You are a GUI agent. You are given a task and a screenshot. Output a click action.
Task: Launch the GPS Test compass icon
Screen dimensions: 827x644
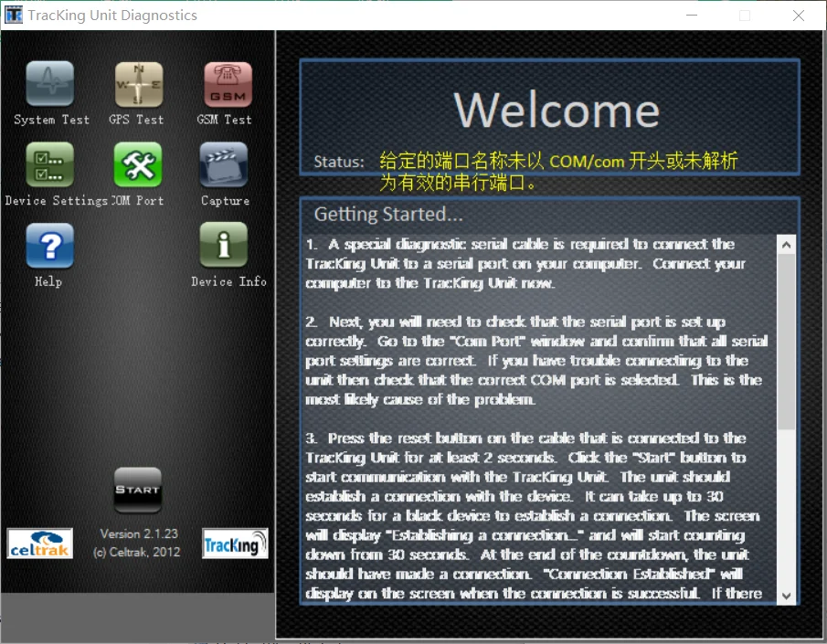click(139, 84)
